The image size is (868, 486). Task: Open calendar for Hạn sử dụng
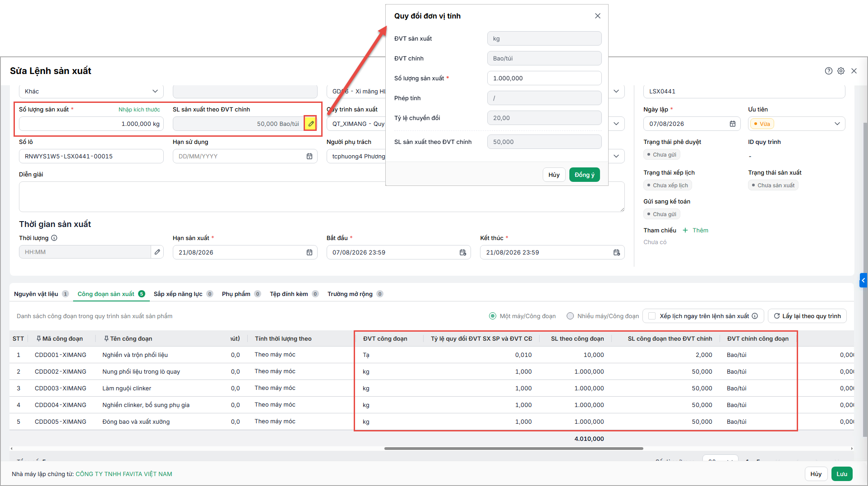pos(309,156)
